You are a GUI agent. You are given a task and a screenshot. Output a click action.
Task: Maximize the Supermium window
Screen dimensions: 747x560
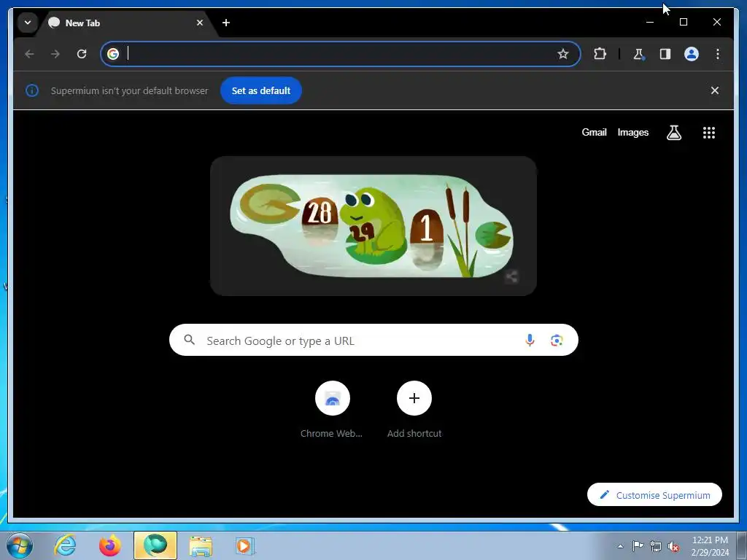(683, 22)
